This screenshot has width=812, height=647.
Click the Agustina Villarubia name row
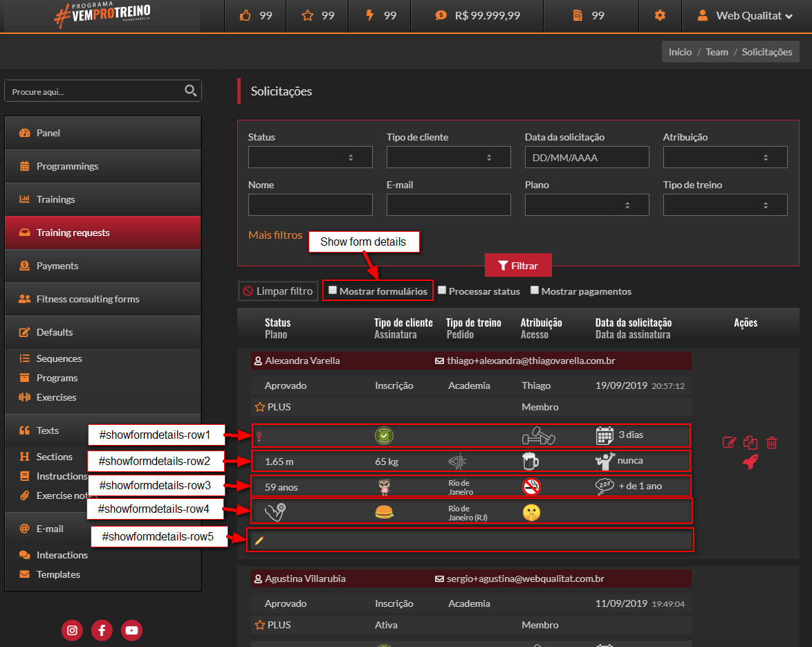(x=471, y=578)
